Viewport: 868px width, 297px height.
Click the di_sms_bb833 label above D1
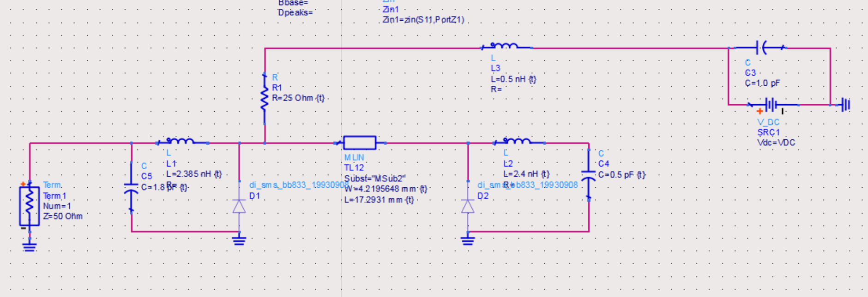tap(299, 185)
